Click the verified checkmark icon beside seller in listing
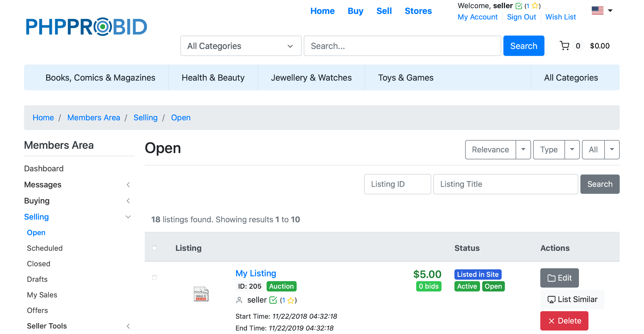Screen dimensions: 644x334 273,300
